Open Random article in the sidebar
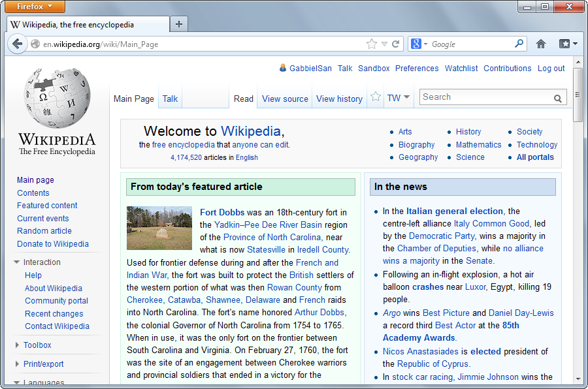The width and height of the screenshot is (588, 389). tap(44, 231)
